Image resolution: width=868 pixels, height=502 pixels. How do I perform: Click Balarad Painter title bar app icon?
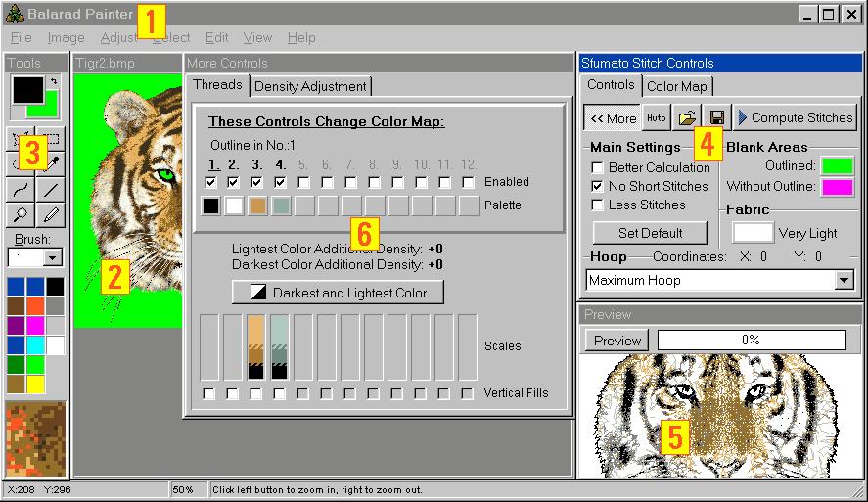15,14
